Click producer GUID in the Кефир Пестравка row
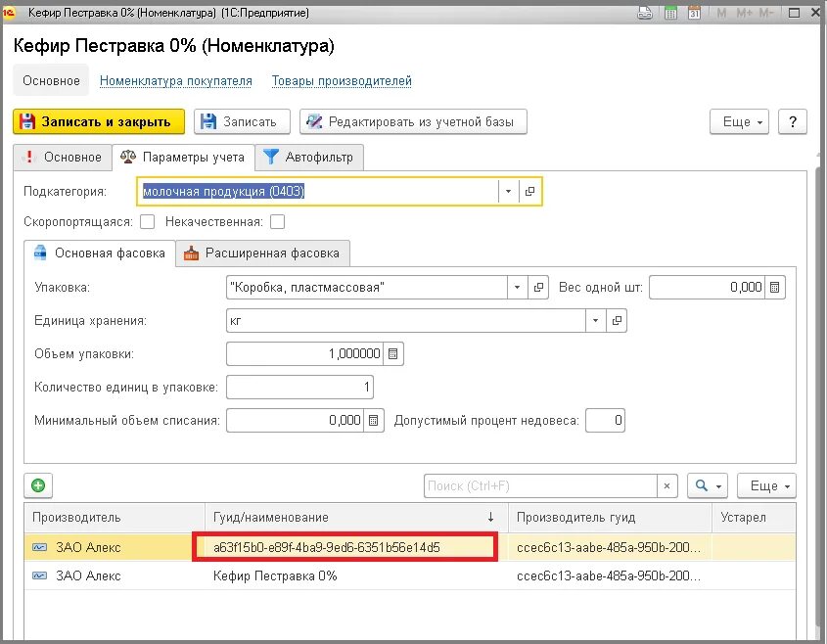Screen dimensions: 827x644 [x=609, y=575]
